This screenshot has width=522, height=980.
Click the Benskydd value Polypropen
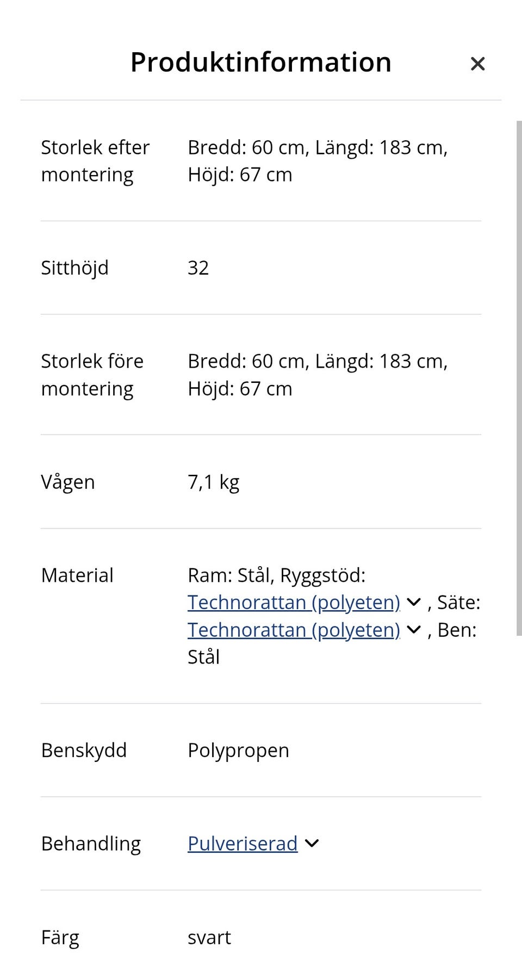click(238, 750)
